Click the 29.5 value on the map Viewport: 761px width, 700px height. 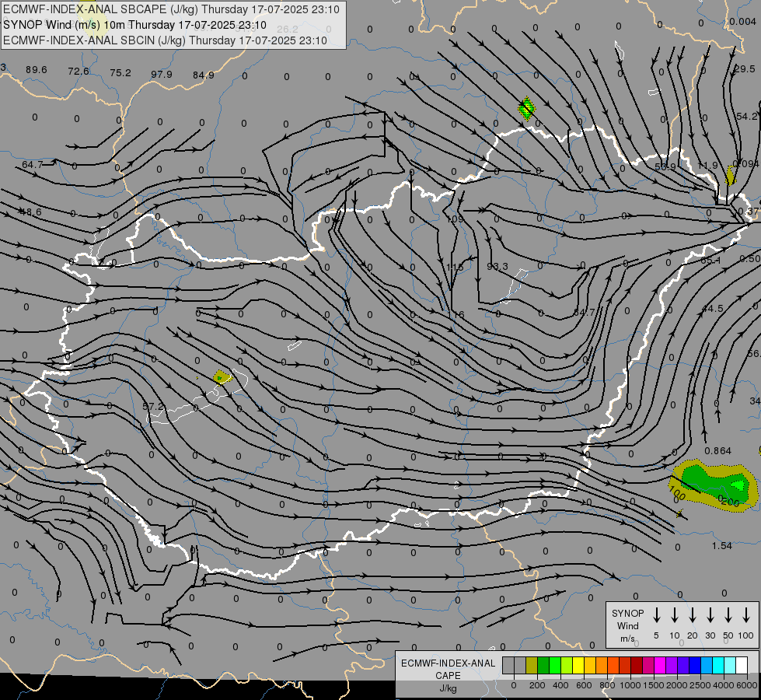pyautogui.click(x=745, y=69)
